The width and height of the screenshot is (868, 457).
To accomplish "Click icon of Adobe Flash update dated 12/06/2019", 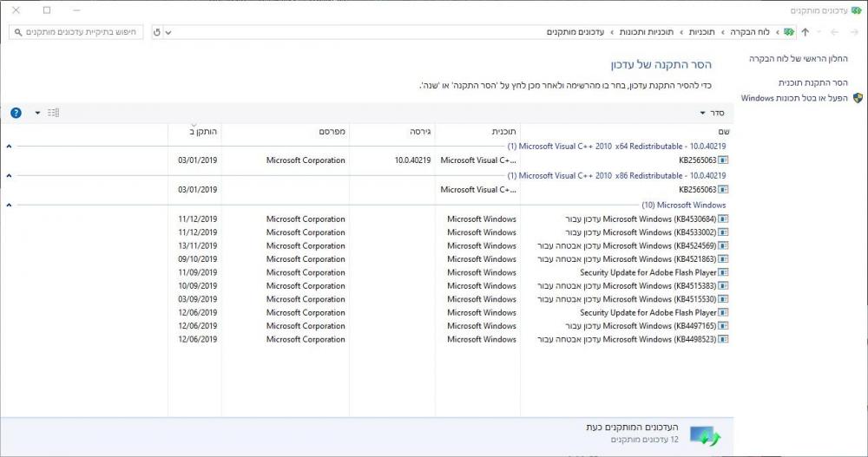I will pos(723,312).
